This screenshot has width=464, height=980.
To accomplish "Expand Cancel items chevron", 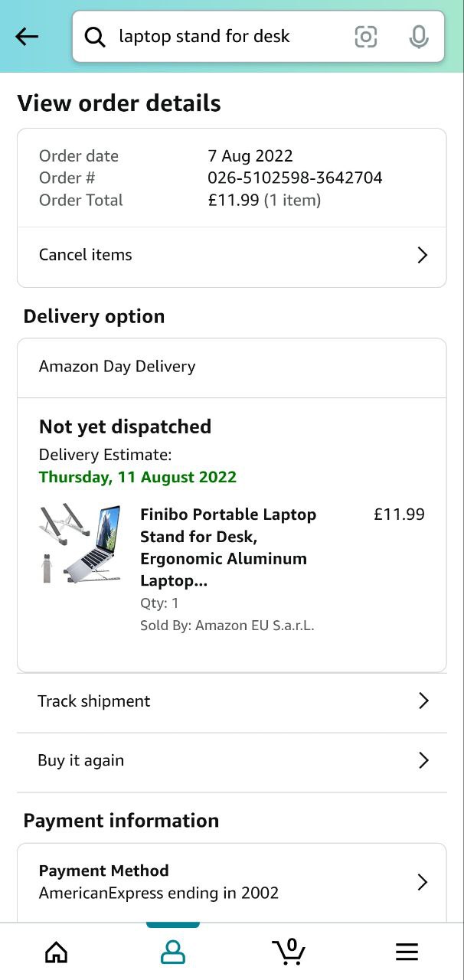I will tap(422, 255).
